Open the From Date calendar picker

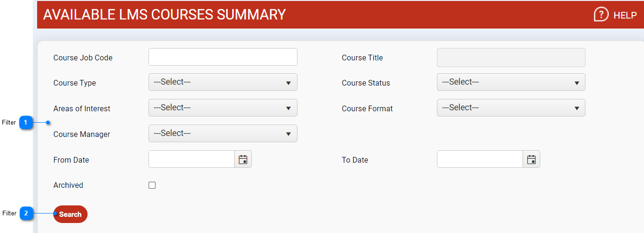pos(243,159)
